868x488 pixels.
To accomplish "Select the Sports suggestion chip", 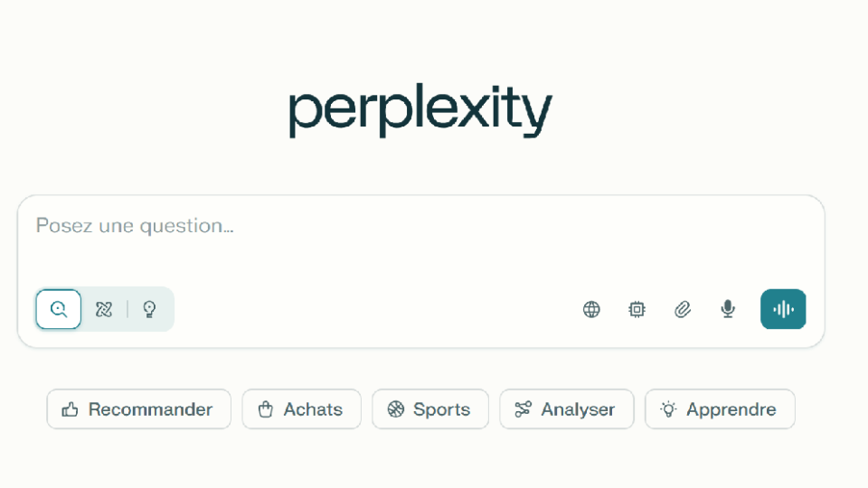I will pyautogui.click(x=430, y=409).
